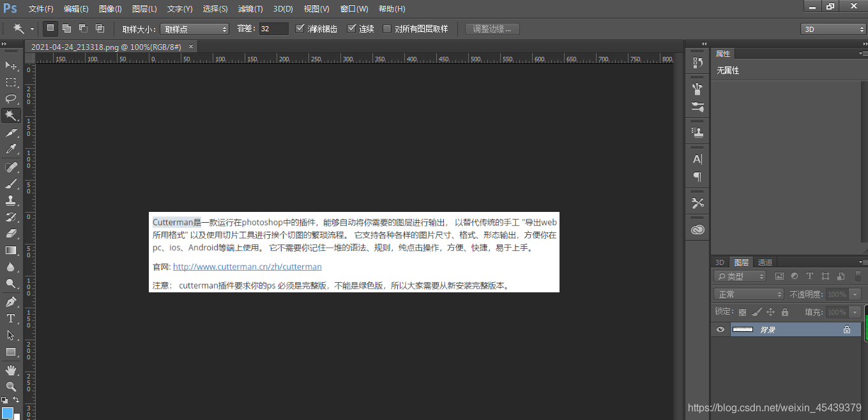Filter layers by type layer icon

click(x=810, y=276)
